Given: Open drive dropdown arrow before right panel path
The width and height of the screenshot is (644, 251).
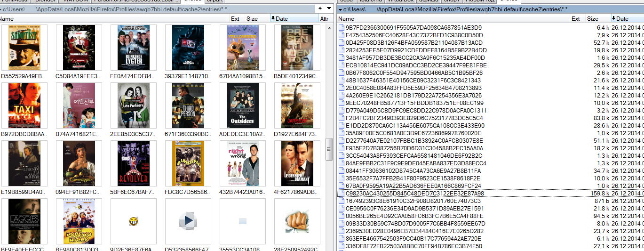Looking at the screenshot, I should point(341,9).
